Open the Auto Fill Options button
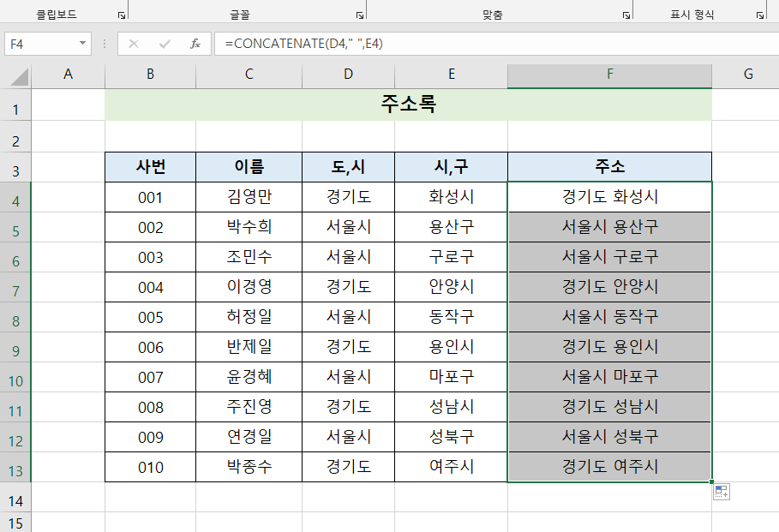The width and height of the screenshot is (779, 532). [722, 492]
